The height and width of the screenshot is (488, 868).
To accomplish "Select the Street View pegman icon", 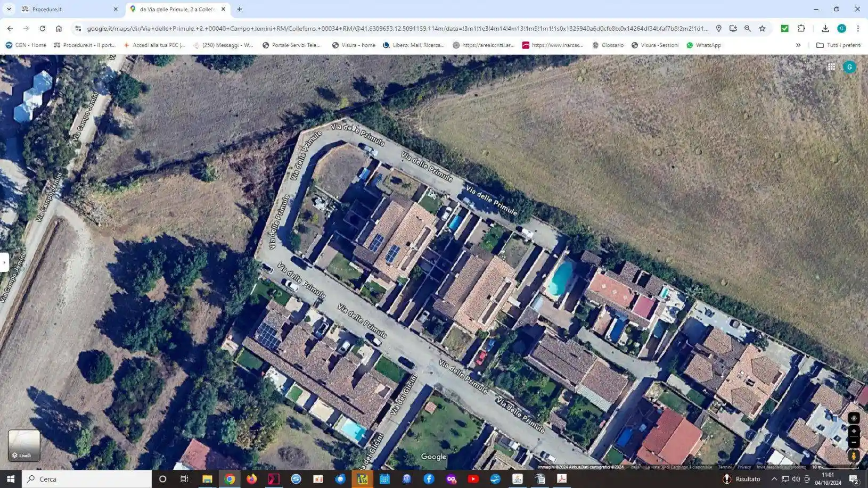I will 854,455.
